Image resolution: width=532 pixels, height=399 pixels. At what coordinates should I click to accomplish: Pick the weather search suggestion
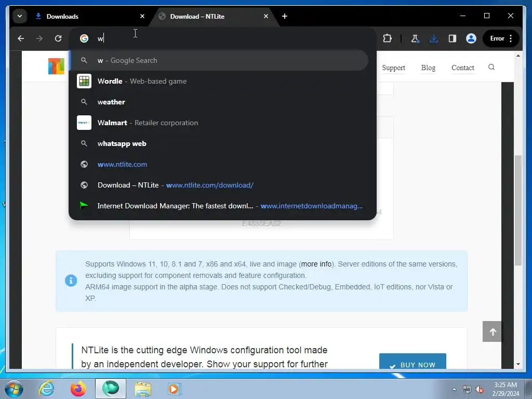click(219, 102)
